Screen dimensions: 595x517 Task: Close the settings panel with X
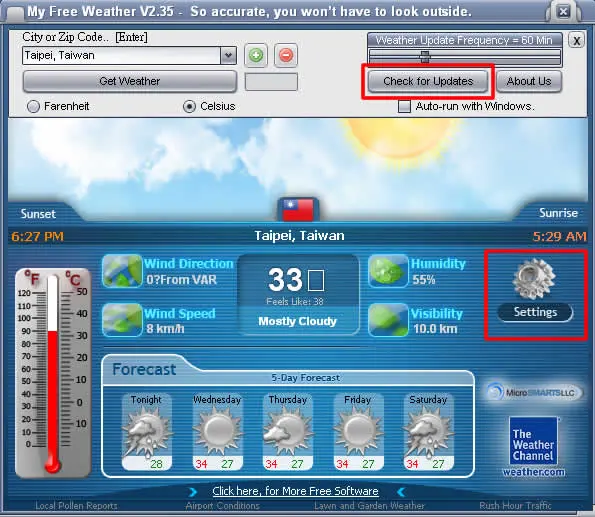[x=576, y=40]
